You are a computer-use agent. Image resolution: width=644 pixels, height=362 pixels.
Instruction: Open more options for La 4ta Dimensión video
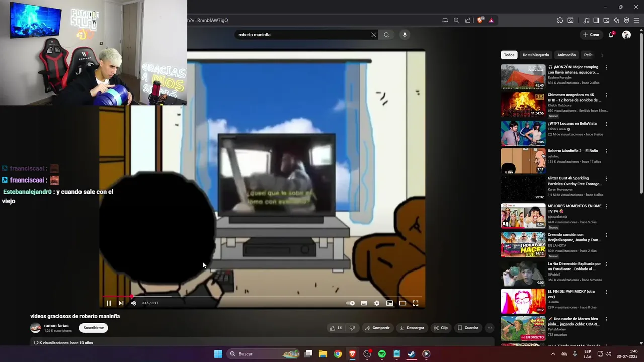606,264
